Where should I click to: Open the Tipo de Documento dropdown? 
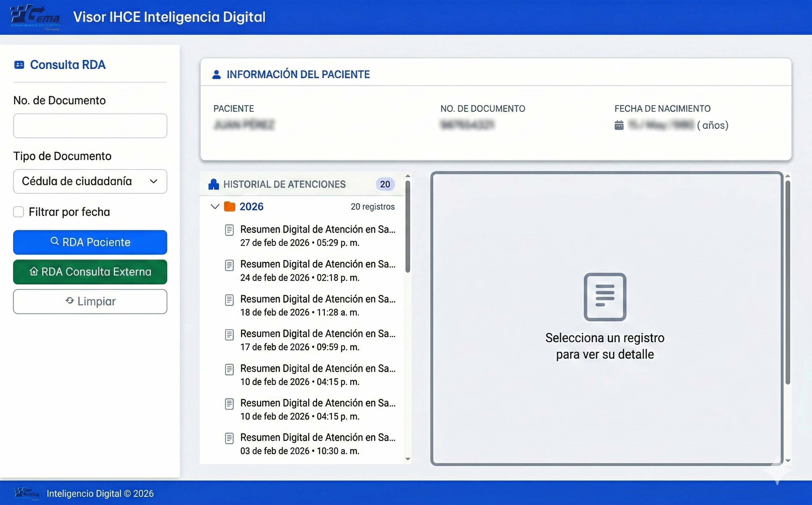(x=90, y=181)
